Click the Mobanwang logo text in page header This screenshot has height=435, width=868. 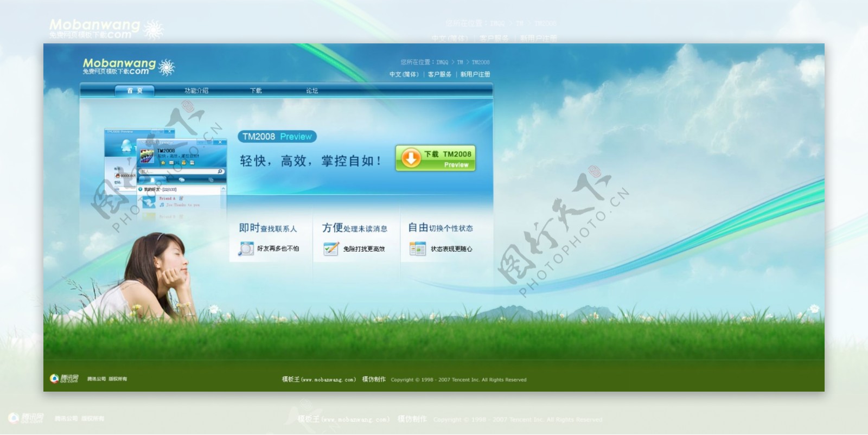pos(119,67)
